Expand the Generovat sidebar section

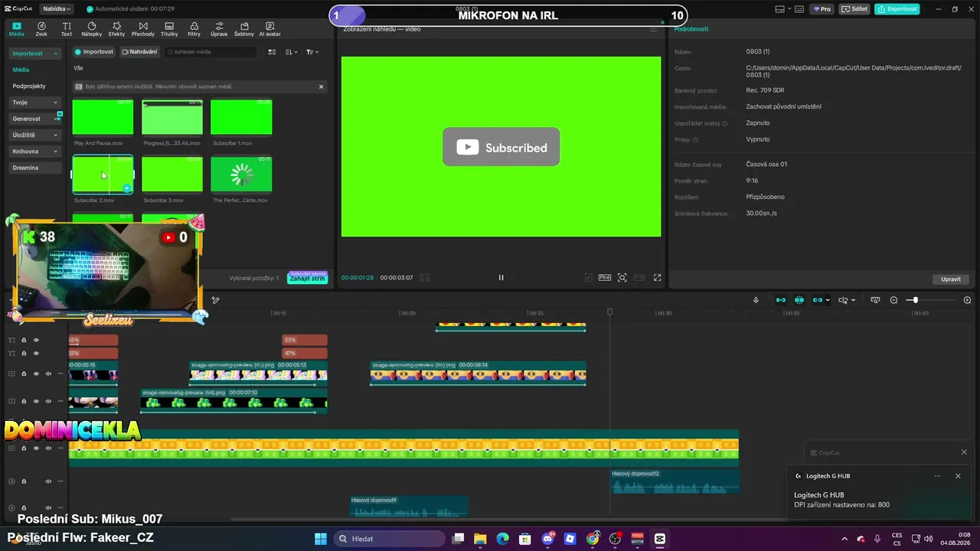35,119
